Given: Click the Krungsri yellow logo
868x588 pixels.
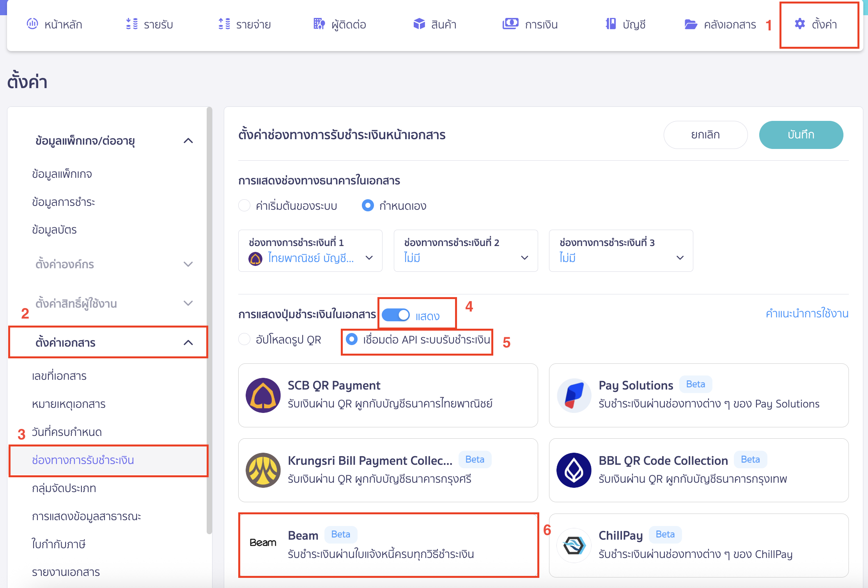Looking at the screenshot, I should (263, 470).
